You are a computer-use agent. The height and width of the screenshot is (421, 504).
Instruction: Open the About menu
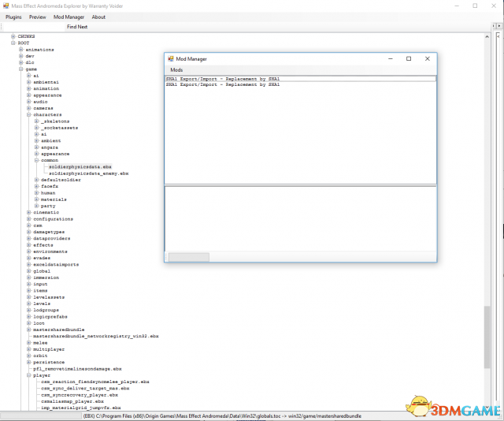coord(98,17)
